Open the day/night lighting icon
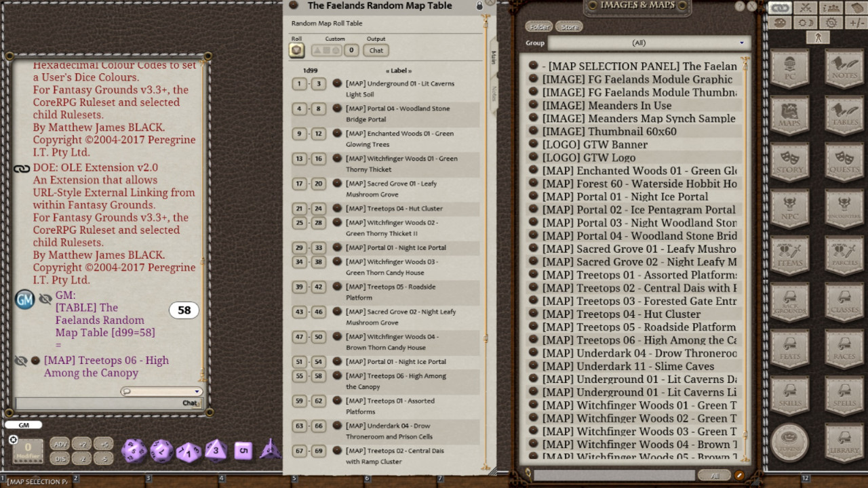Image resolution: width=868 pixels, height=488 pixels. coord(805,22)
